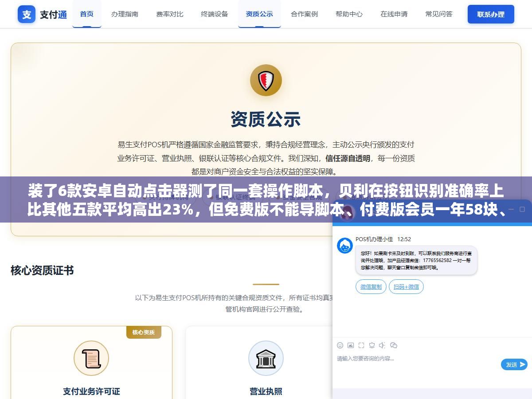Open the 办理指南 menu item
Image resolution: width=532 pixels, height=399 pixels.
125,14
